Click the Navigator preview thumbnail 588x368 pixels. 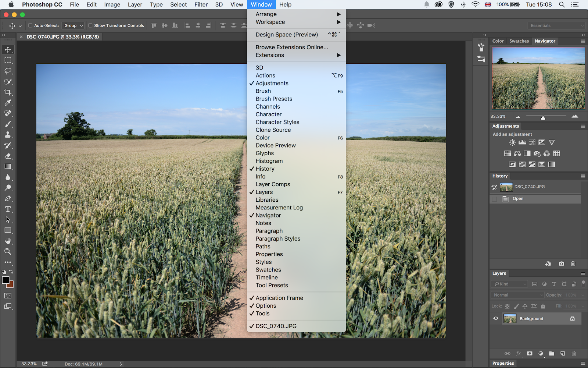538,78
